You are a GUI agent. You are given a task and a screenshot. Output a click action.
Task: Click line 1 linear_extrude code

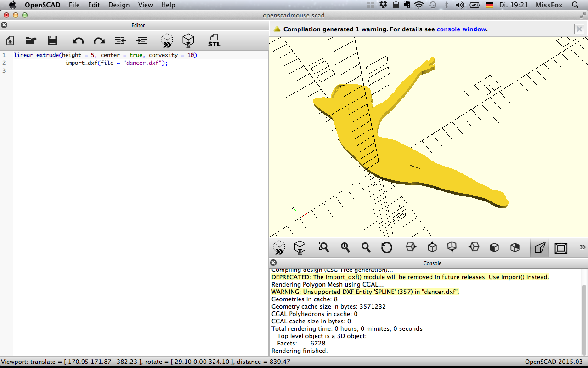(105, 55)
